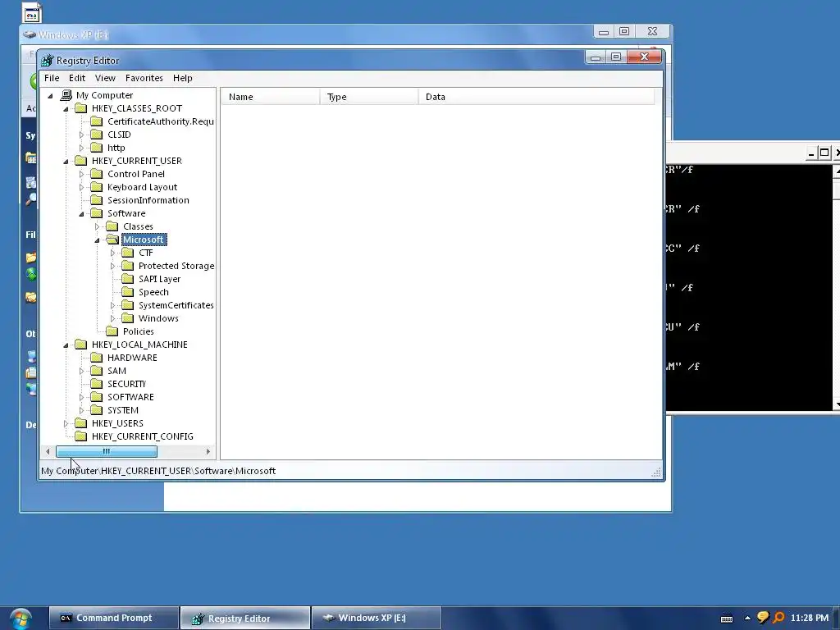Open the Edit menu
The height and width of the screenshot is (630, 840).
pyautogui.click(x=76, y=78)
